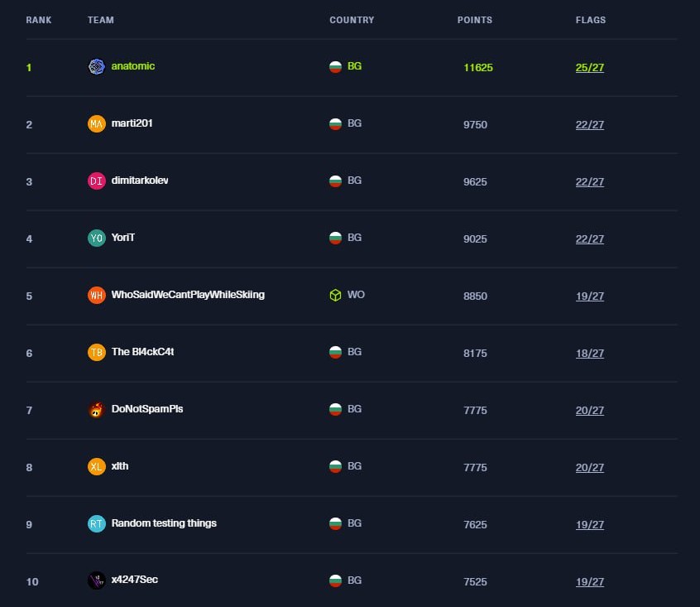
Task: Click the 7625 points value
Action: click(x=476, y=525)
